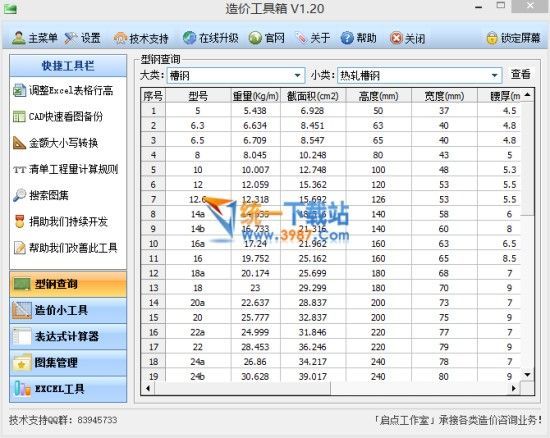Open the 帮助 help icon
550x438 pixels.
(x=347, y=38)
